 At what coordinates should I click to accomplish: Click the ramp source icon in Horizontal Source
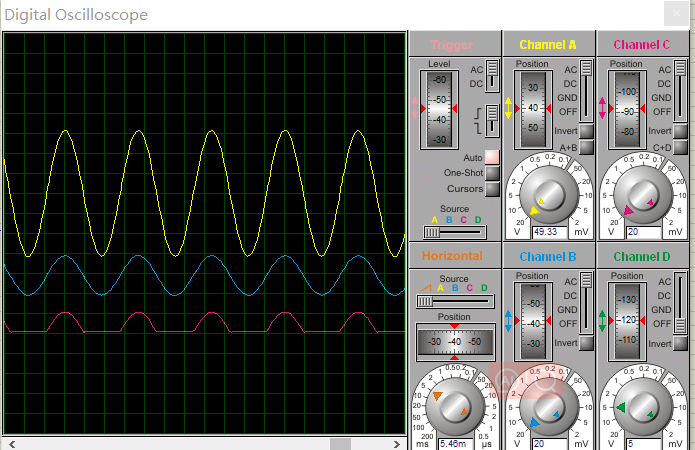[x=426, y=288]
